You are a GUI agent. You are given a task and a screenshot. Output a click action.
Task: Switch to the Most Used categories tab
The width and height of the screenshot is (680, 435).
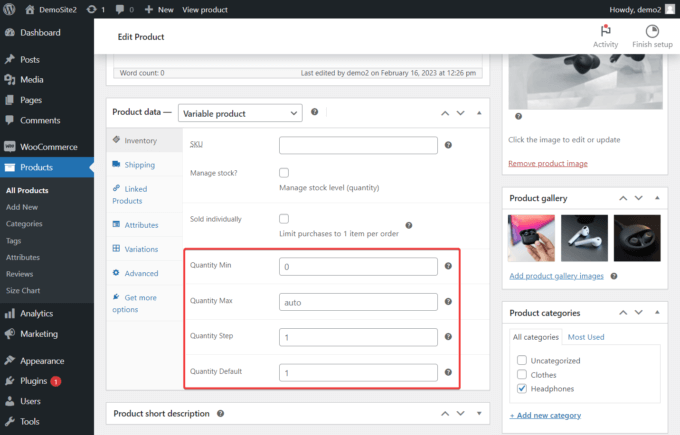586,337
